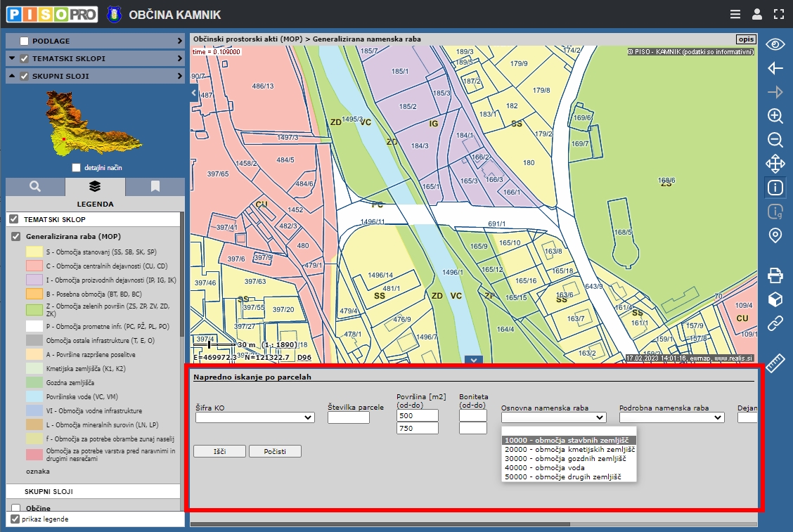Uncheck the prikaz legende checkbox
The image size is (793, 532).
[15, 519]
